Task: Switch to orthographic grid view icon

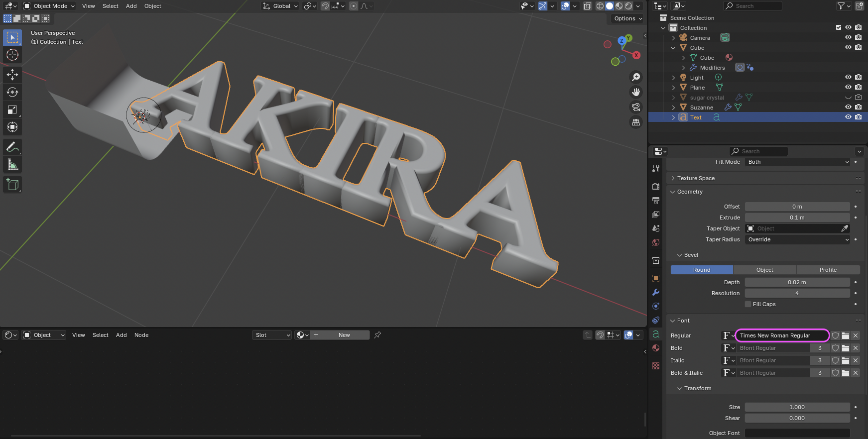Action: coord(636,122)
